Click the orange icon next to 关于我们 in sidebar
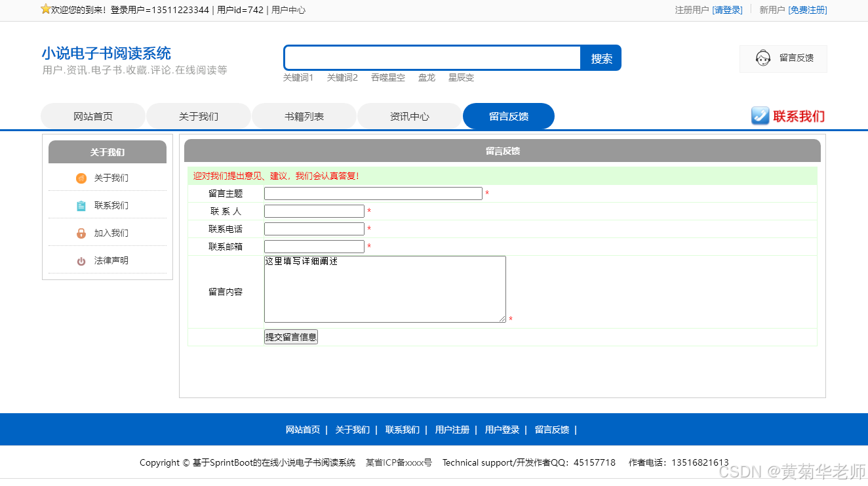 click(81, 178)
